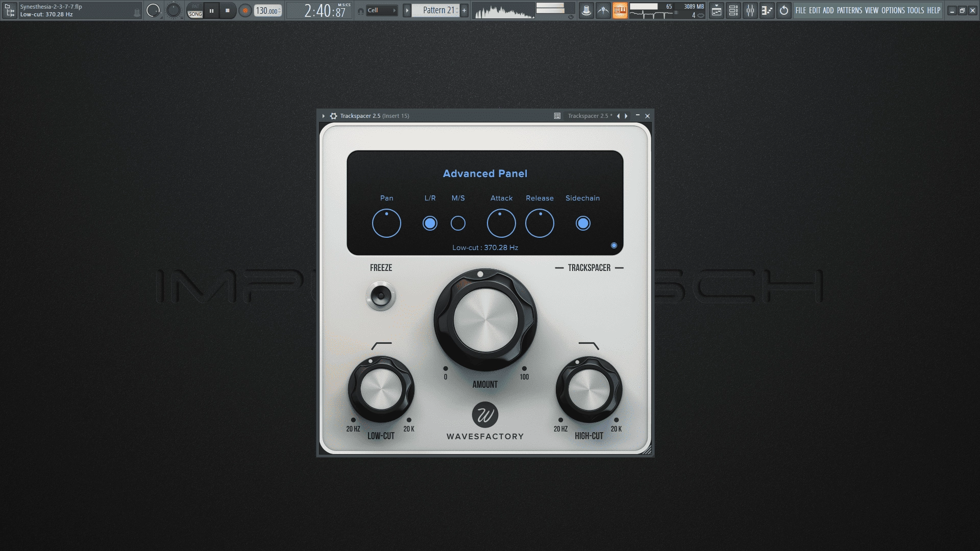Open pattern menu arrow left of Pattern 21
This screenshot has height=551, width=980.
point(407,10)
